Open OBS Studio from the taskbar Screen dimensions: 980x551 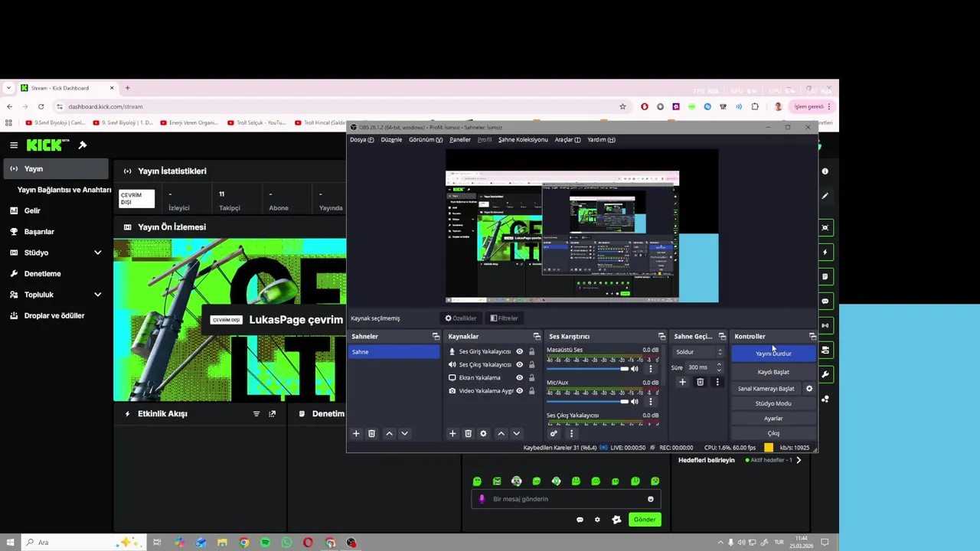[351, 543]
